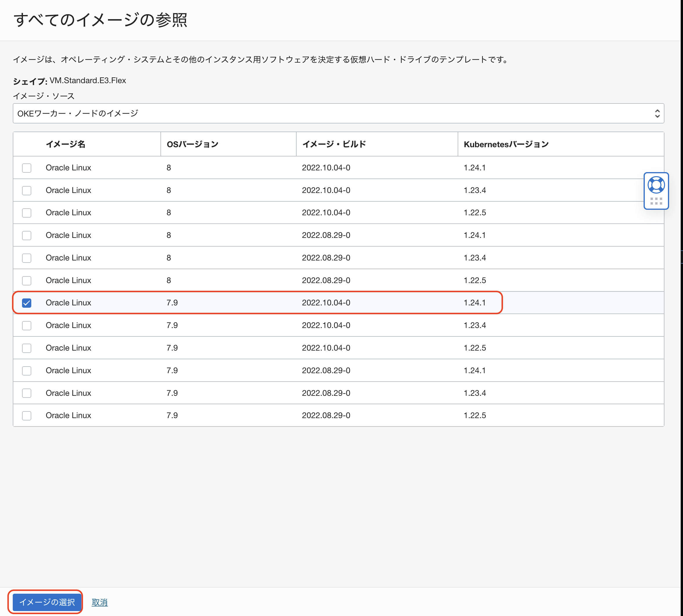Image resolution: width=683 pixels, height=616 pixels.
Task: Click the dotted grip handle below help icon
Action: click(656, 201)
